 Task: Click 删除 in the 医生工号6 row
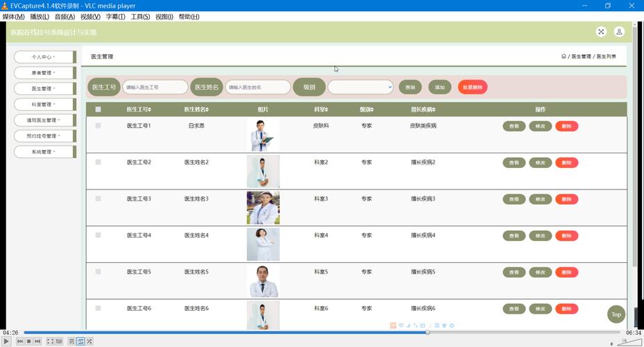tap(567, 309)
